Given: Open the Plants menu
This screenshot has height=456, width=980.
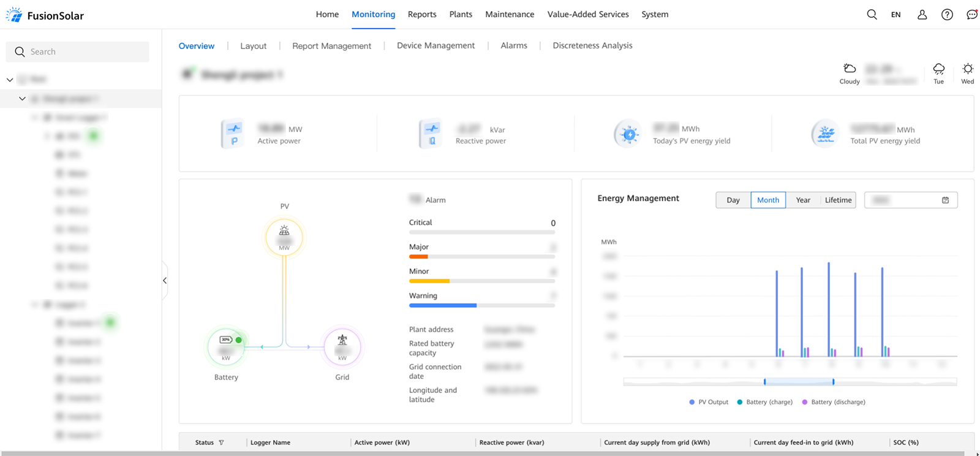Looking at the screenshot, I should point(461,14).
